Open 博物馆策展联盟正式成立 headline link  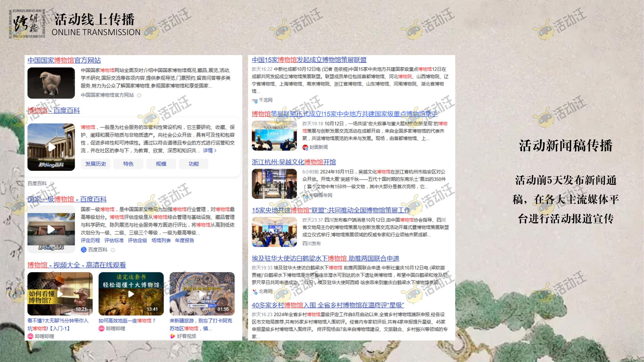(x=345, y=114)
